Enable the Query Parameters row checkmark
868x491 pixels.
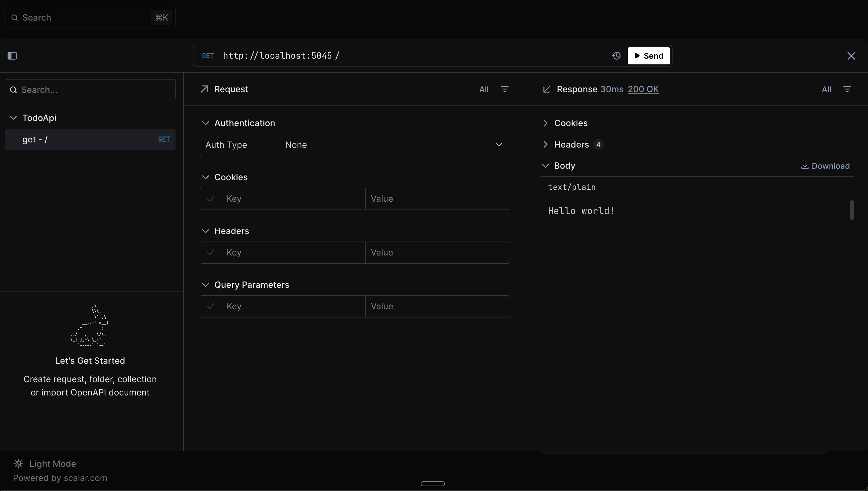point(210,306)
